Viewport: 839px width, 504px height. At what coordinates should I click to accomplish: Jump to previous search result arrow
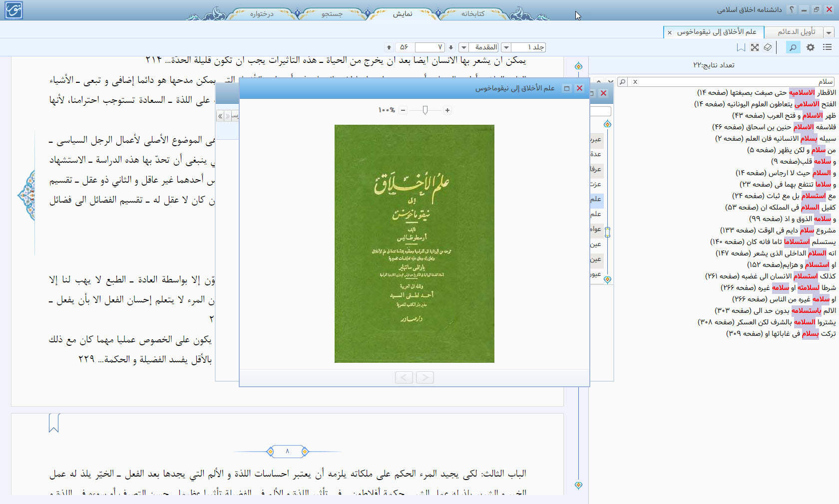point(598,81)
